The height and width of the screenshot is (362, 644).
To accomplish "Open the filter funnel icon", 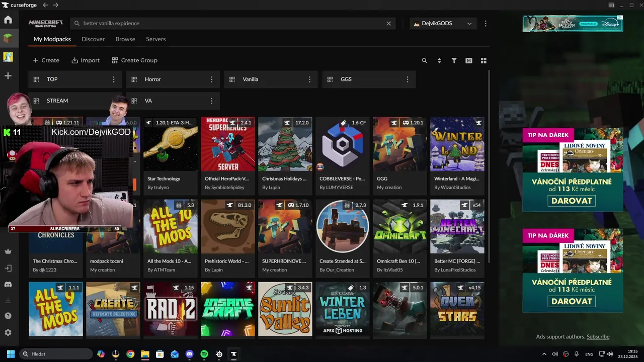I will click(454, 60).
